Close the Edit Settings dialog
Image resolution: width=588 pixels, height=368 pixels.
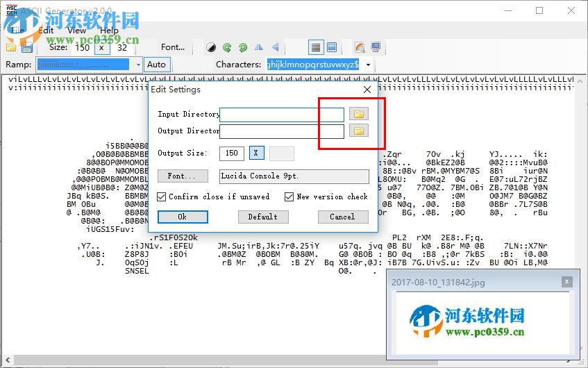367,90
